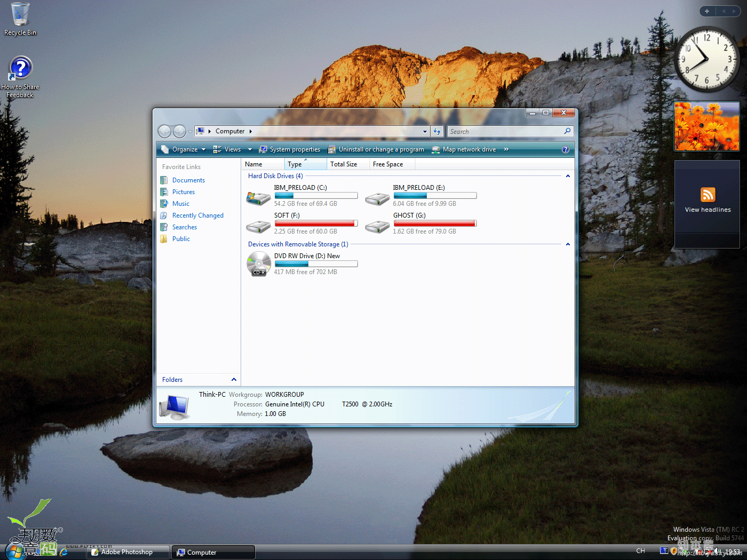Viewport: 747px width, 560px height.
Task: Click C: drive usage bar
Action: point(316,196)
